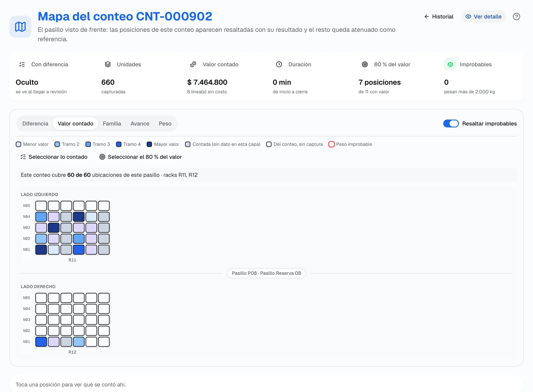This screenshot has height=392, width=533.
Task: Click the eye icon in Ver detalle
Action: pos(468,17)
